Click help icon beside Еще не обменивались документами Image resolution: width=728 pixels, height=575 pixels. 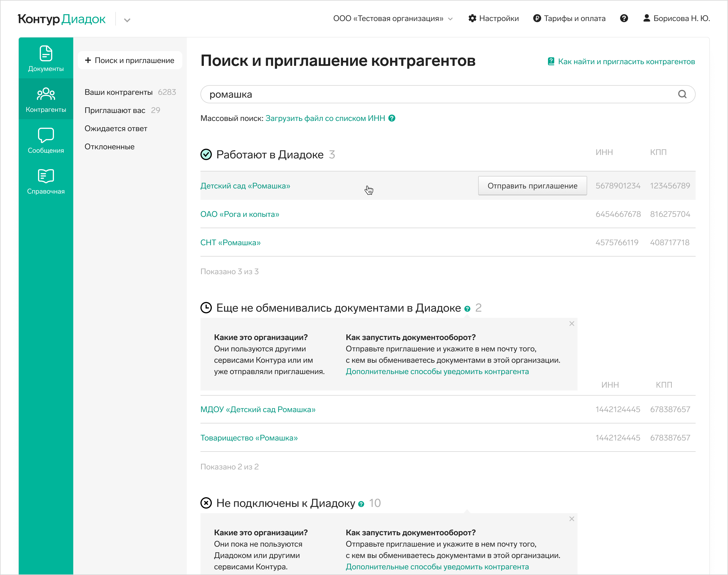[467, 309]
